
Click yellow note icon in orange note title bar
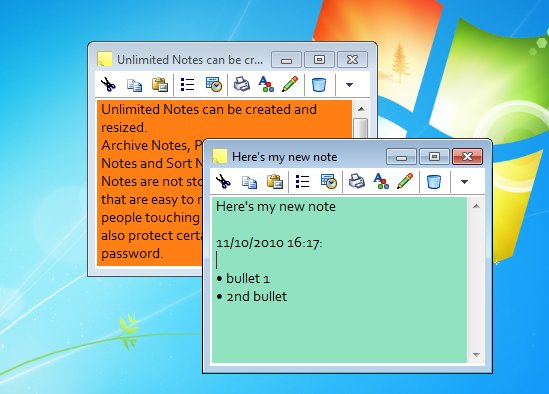[x=104, y=59]
